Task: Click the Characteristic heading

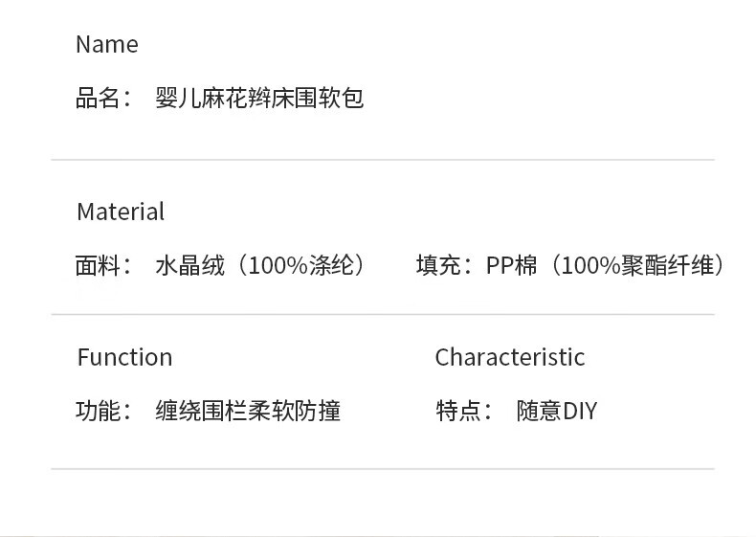Action: [510, 357]
